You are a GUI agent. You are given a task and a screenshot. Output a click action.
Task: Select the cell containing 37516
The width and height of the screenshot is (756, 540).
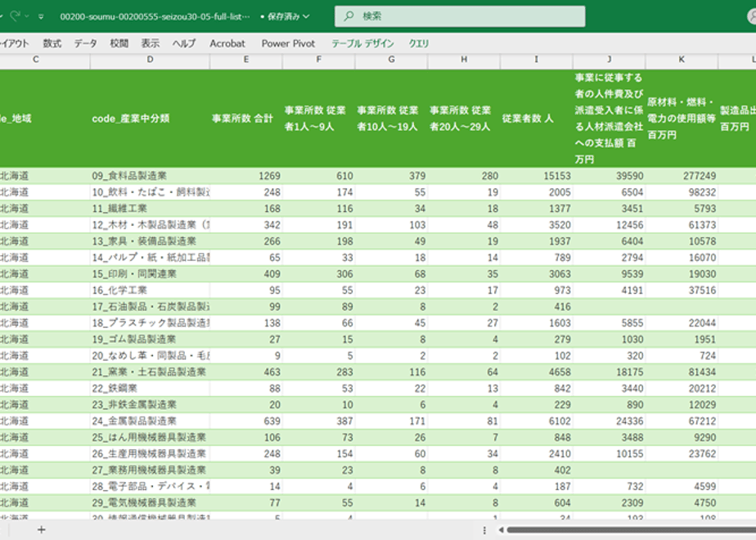pos(682,290)
